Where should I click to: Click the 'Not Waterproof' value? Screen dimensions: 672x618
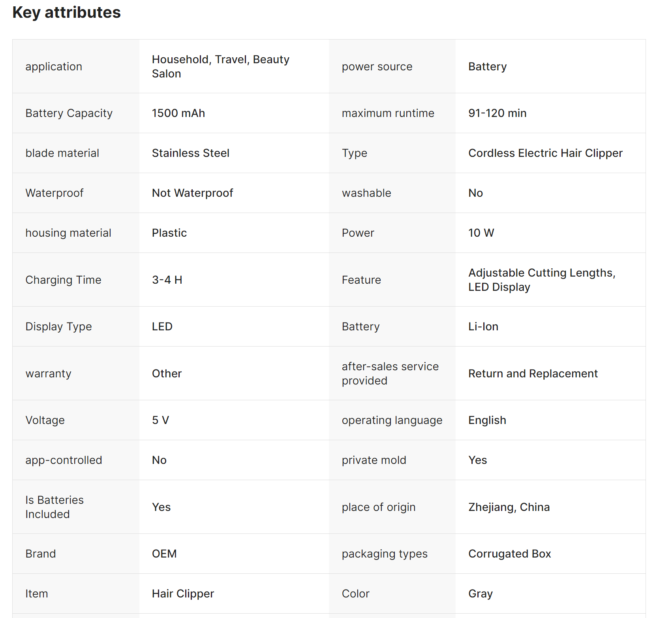(192, 193)
